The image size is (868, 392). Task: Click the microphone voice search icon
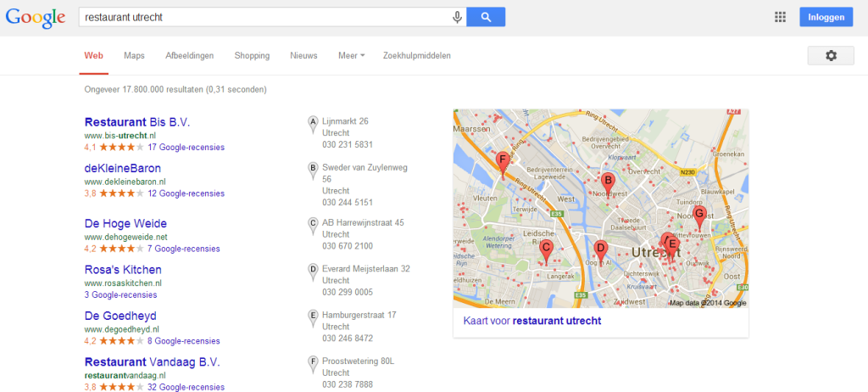point(458,17)
